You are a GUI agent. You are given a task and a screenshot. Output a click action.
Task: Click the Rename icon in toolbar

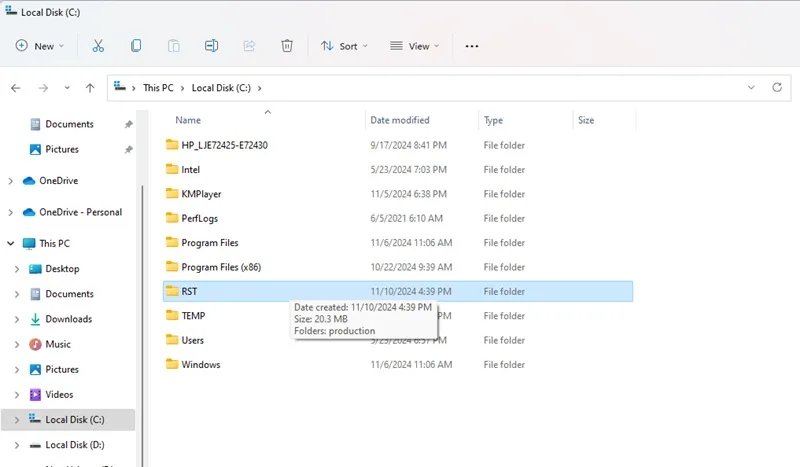211,46
